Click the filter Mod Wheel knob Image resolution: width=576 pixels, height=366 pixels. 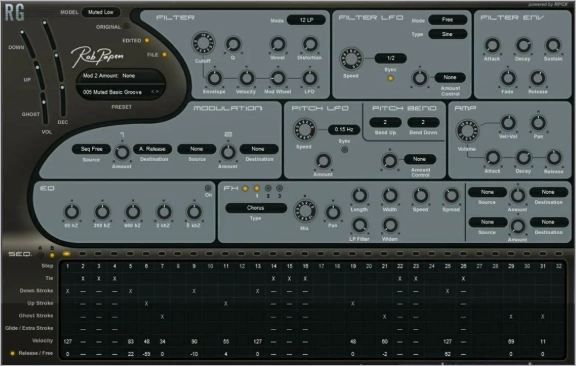(x=278, y=78)
